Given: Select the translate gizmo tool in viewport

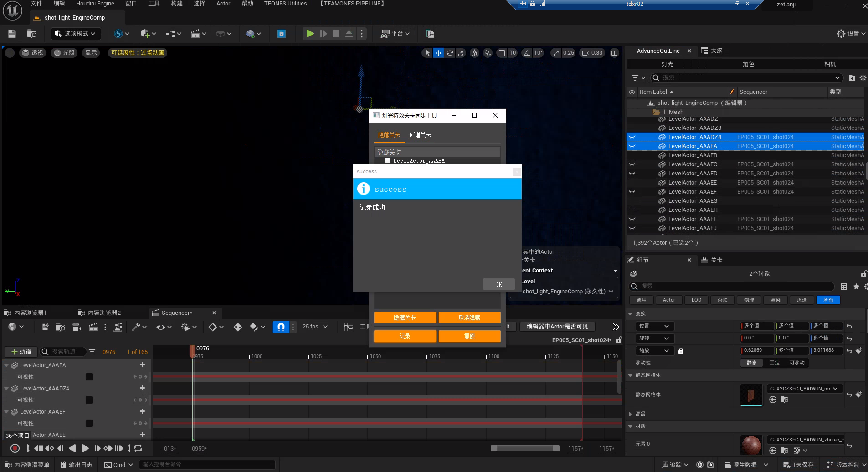Looking at the screenshot, I should (438, 53).
